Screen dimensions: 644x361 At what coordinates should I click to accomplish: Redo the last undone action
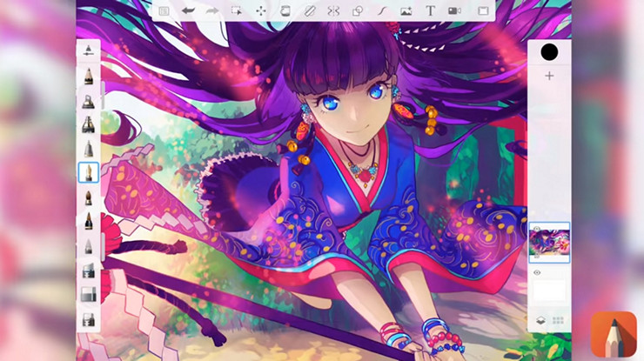(212, 10)
